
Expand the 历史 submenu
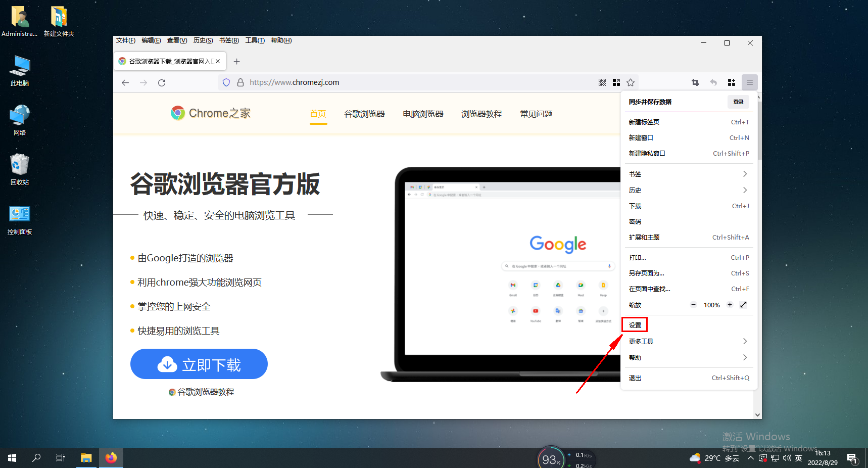pos(689,190)
